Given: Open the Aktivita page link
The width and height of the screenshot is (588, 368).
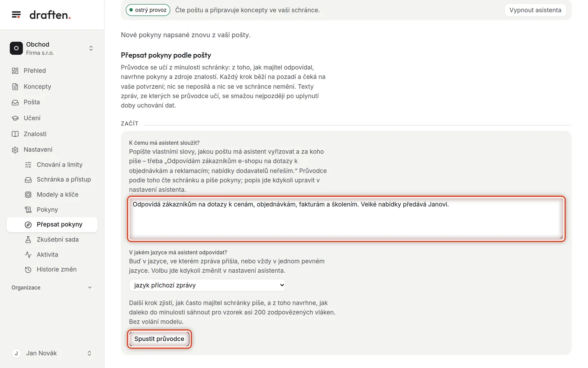Looking at the screenshot, I should click(x=47, y=255).
